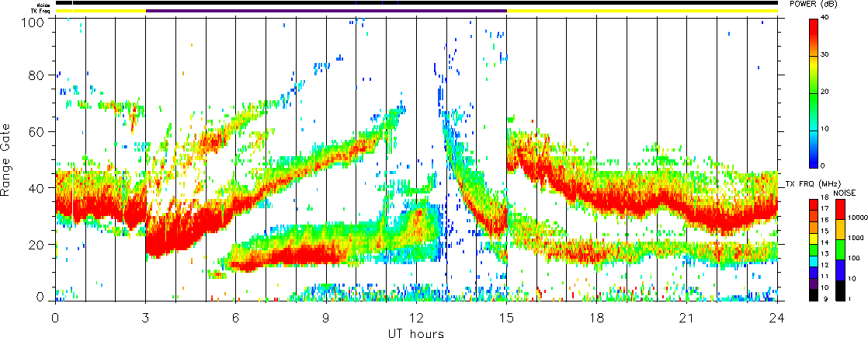Click the TX FRQ legend value "12"
Screen dimensions: 868x338
[x=825, y=265]
